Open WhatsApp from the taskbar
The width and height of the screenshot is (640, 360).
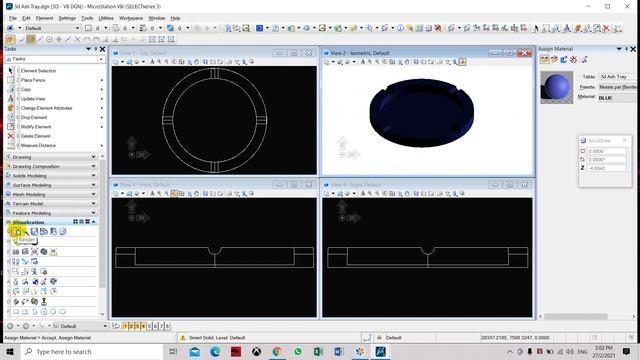298,351
